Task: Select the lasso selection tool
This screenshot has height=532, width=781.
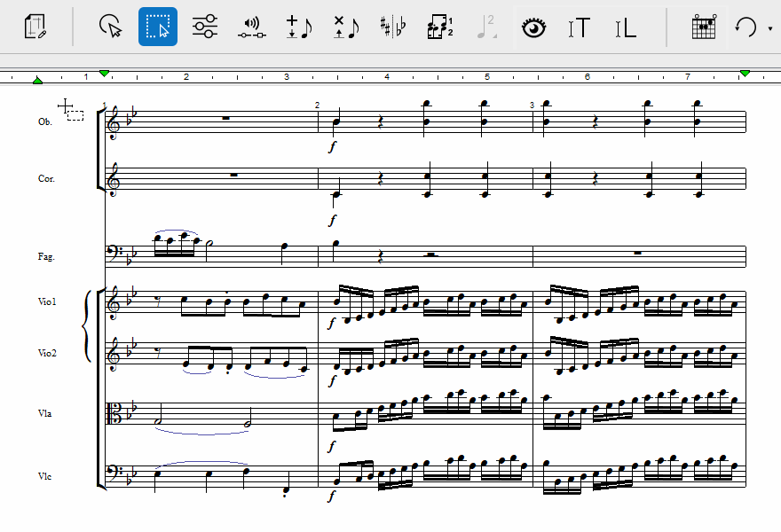Action: tap(111, 27)
